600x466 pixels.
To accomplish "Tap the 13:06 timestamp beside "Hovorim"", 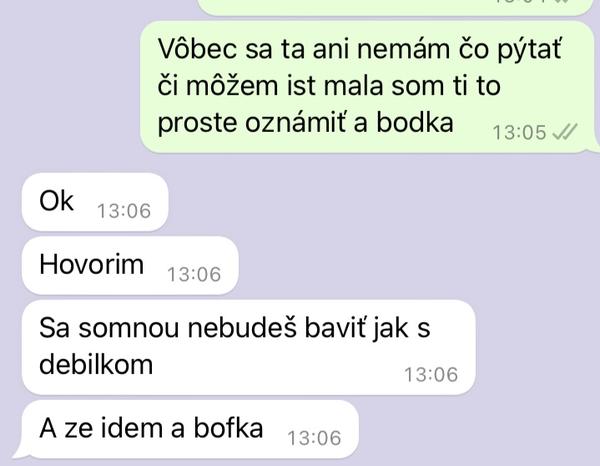I will 194,274.
